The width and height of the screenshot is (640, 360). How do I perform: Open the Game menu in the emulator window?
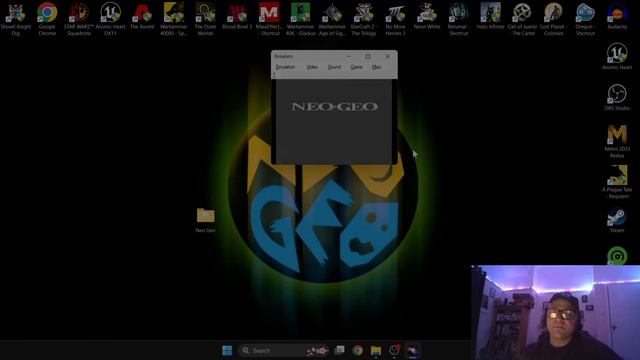(356, 67)
